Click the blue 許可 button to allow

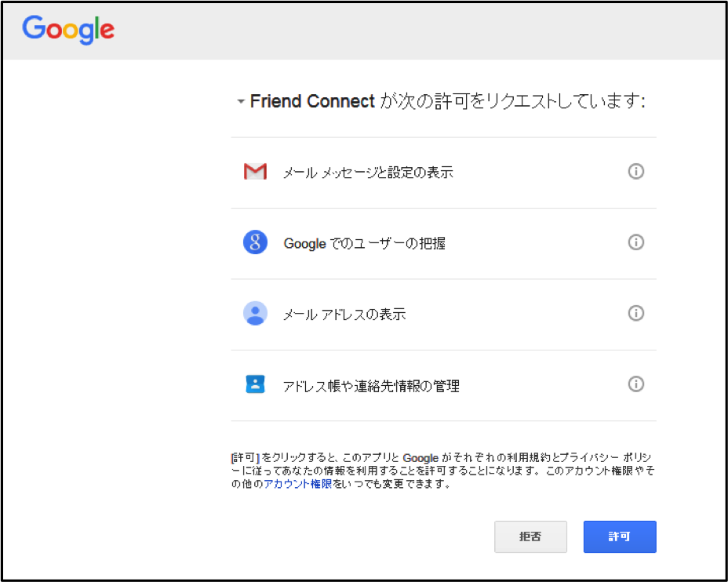click(x=620, y=537)
